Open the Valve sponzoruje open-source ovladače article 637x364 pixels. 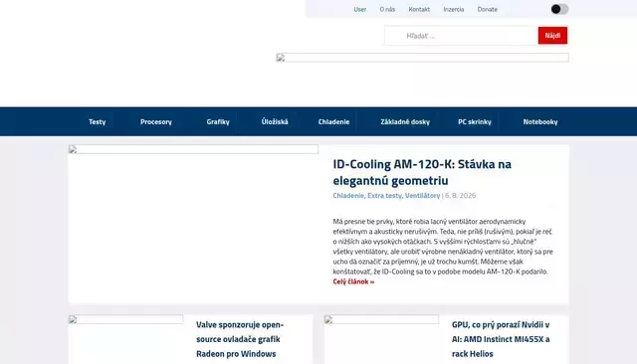pyautogui.click(x=240, y=339)
